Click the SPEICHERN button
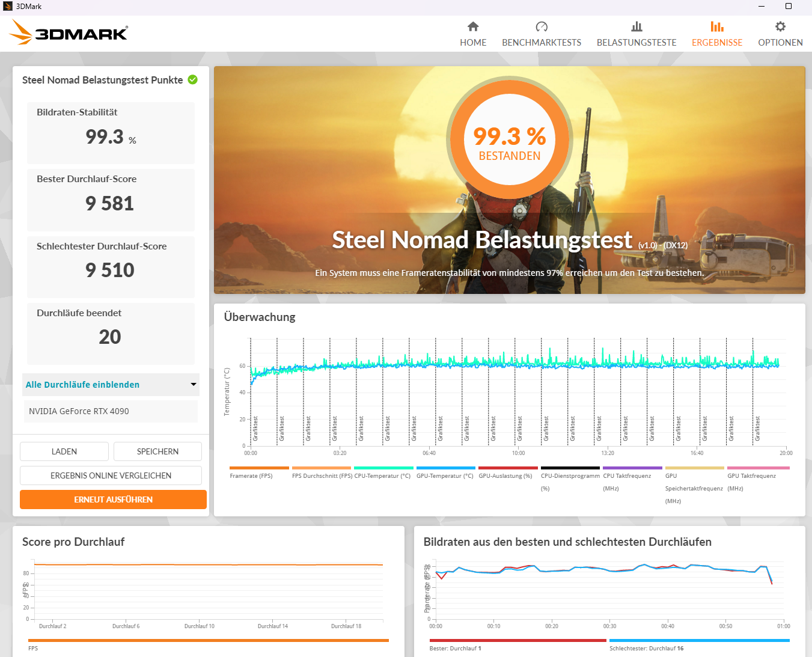 (157, 451)
